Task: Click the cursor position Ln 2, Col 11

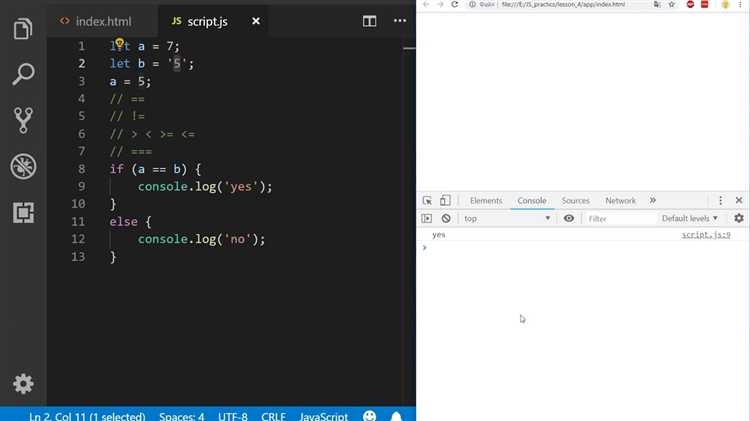Action: pyautogui.click(x=87, y=416)
